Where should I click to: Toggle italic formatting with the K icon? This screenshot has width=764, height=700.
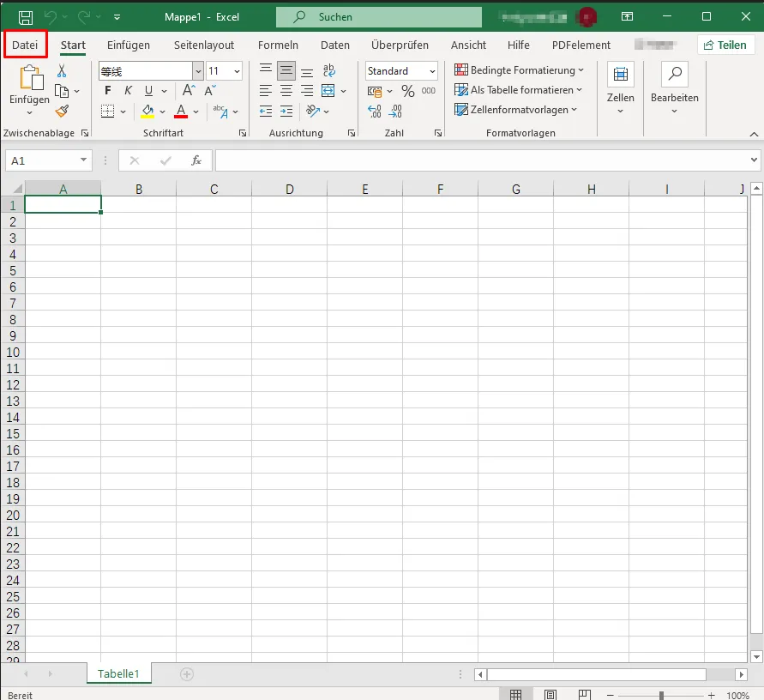[x=127, y=90]
